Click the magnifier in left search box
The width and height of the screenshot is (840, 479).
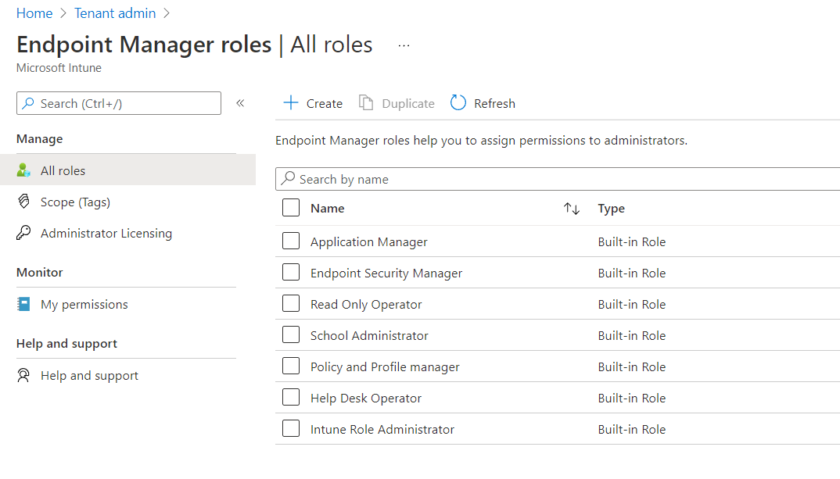tap(28, 102)
